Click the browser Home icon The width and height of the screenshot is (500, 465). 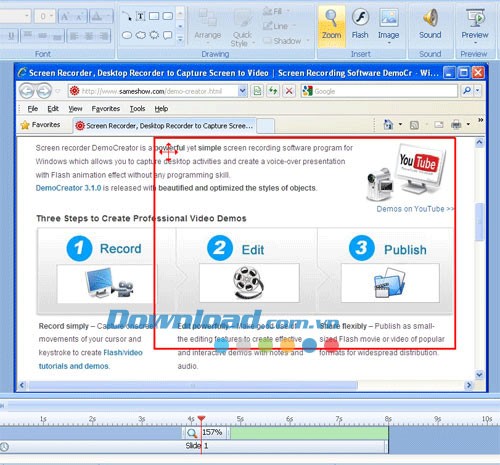[x=388, y=125]
